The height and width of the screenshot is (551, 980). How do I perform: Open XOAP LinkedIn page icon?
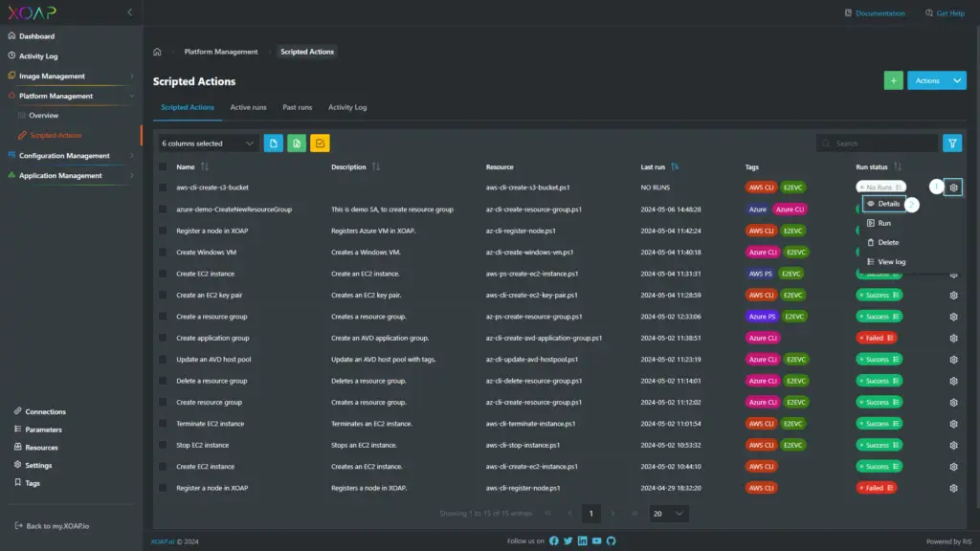(583, 541)
